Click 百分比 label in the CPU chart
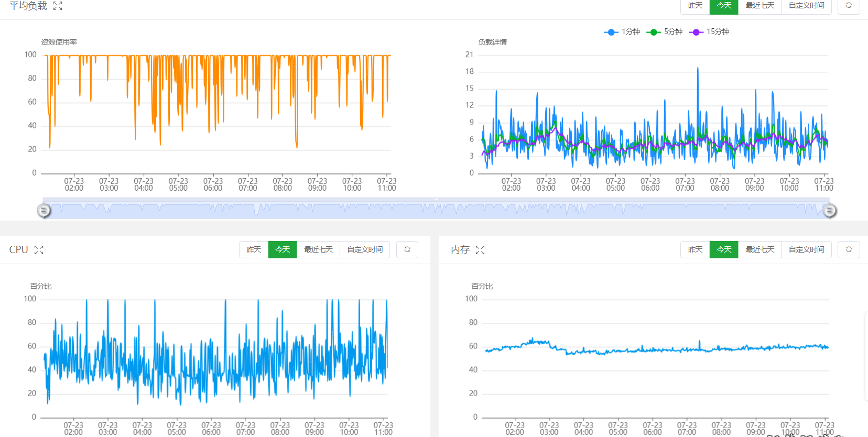Screen dimensions: 868x437 41,286
